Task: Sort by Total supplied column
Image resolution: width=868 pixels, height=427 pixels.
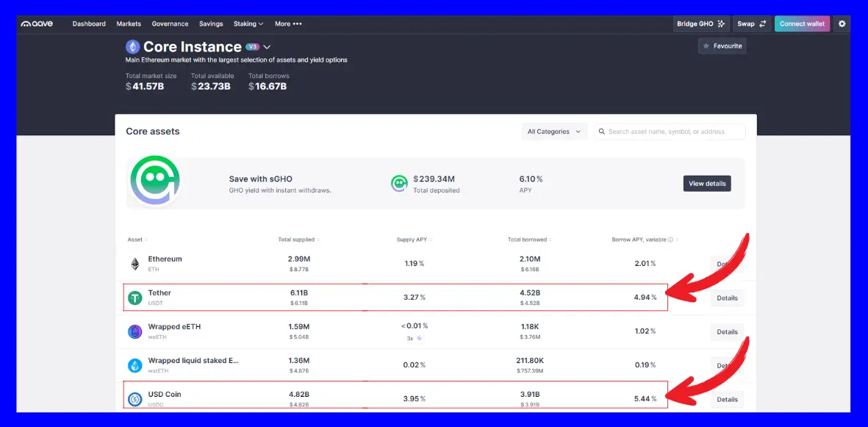Action: 298,240
